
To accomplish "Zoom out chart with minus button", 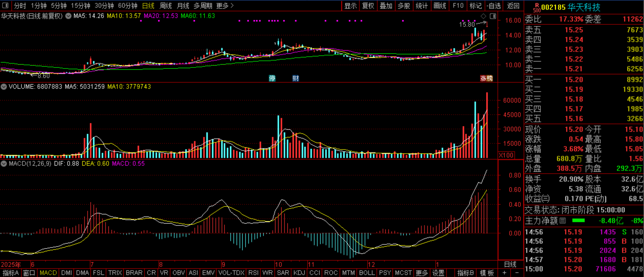I will [x=517, y=273].
